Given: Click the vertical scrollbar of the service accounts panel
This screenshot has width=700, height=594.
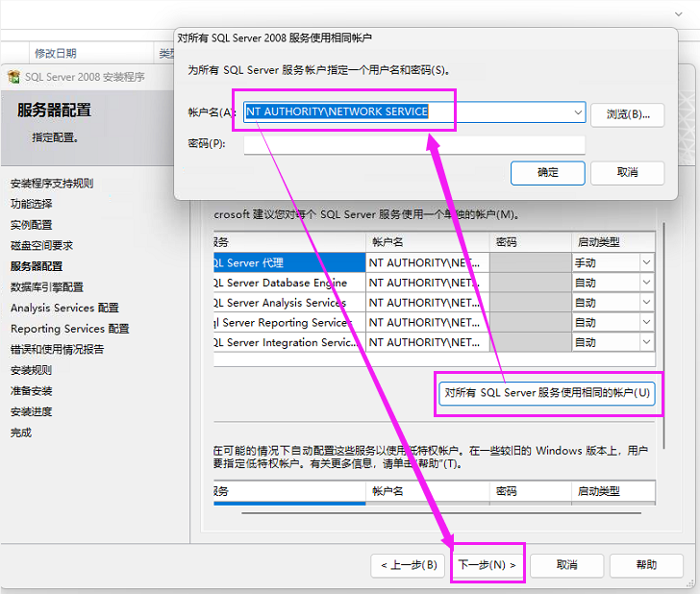Looking at the screenshot, I should coord(663,335).
